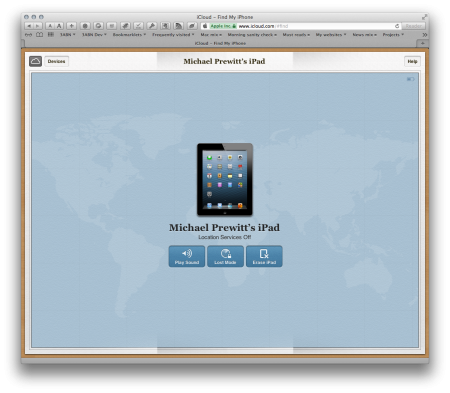Select the iCloud – Find My iPhone tab
The height and width of the screenshot is (393, 450).
pos(220,43)
